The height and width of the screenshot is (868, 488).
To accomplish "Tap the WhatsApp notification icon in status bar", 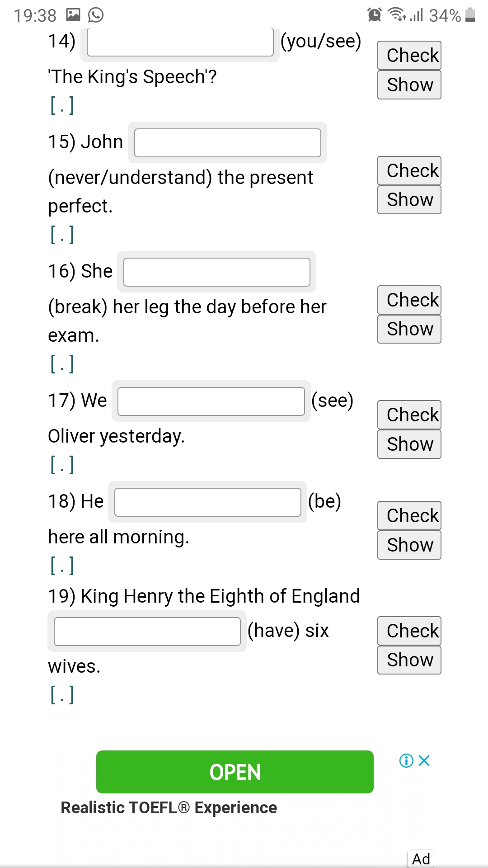I will click(x=96, y=15).
